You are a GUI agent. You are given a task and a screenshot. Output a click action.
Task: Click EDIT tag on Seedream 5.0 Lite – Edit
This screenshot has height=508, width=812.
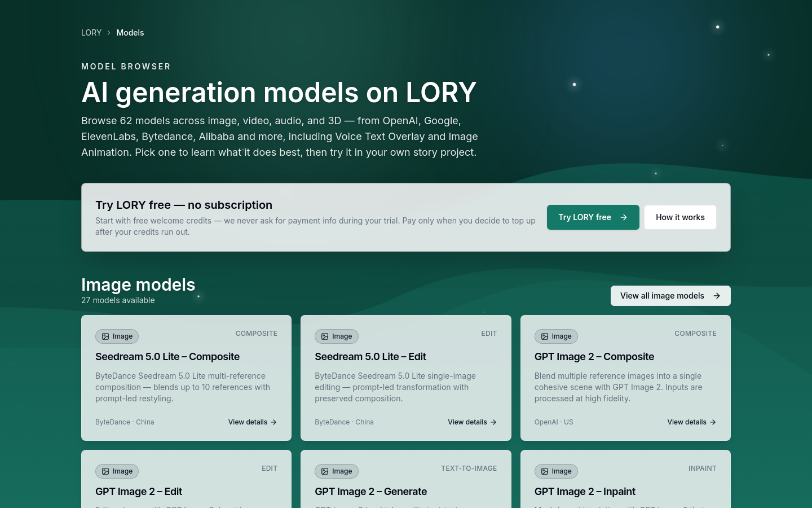pos(489,334)
